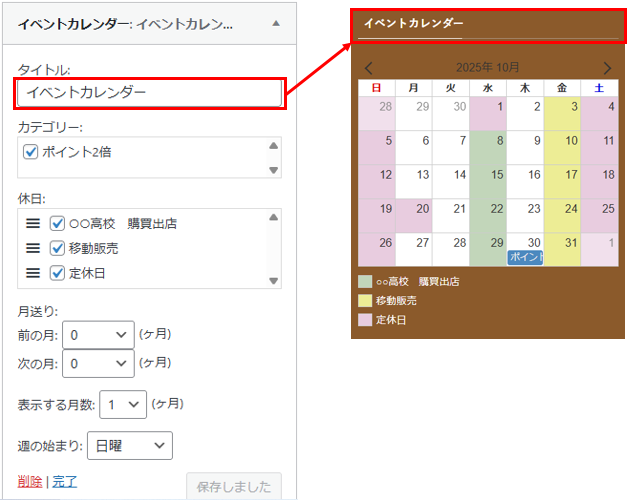Uncheck the ポイント2倍 category checkbox
Image resolution: width=627 pixels, height=502 pixels.
(x=30, y=152)
